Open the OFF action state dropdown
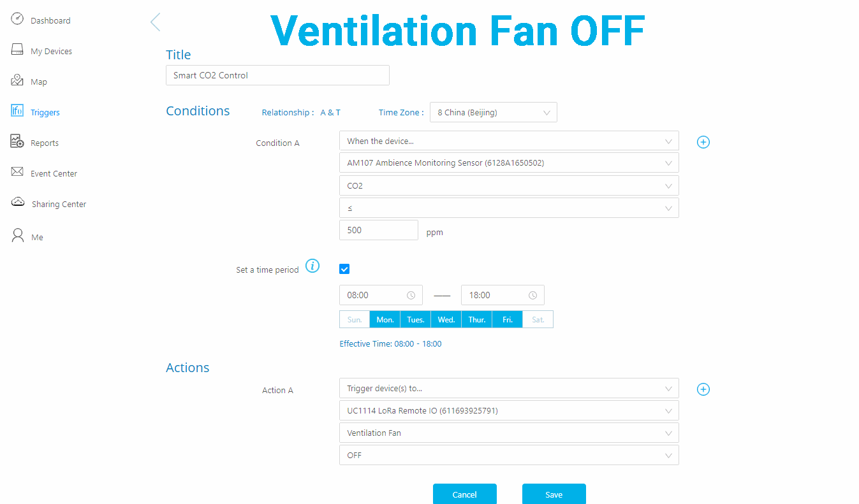This screenshot has width=859, height=504. 508,456
